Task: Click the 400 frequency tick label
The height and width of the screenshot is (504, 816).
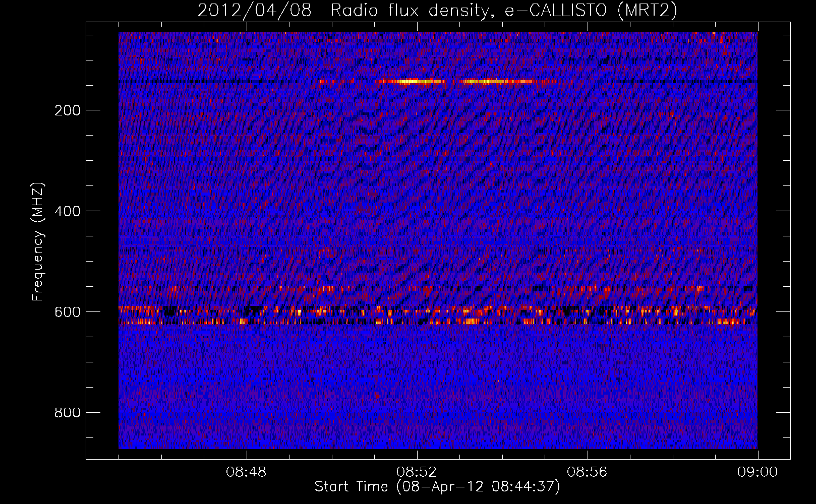Action: [x=68, y=211]
